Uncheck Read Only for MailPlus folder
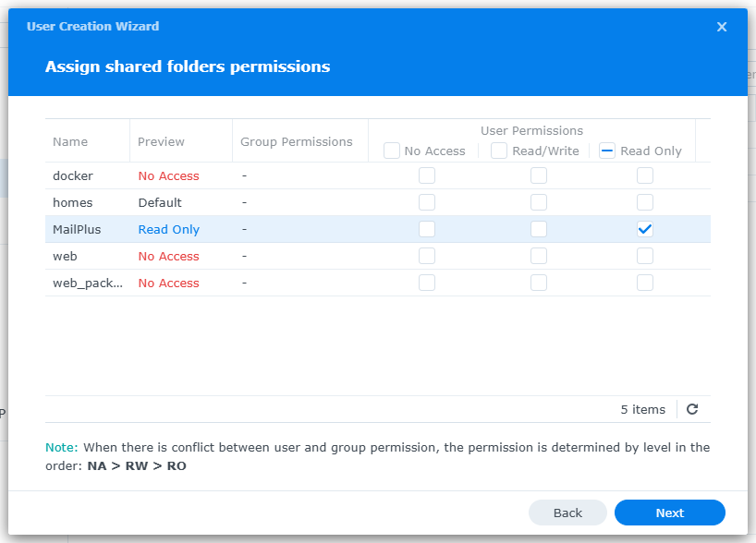Viewport: 756px width, 543px height. [x=645, y=229]
